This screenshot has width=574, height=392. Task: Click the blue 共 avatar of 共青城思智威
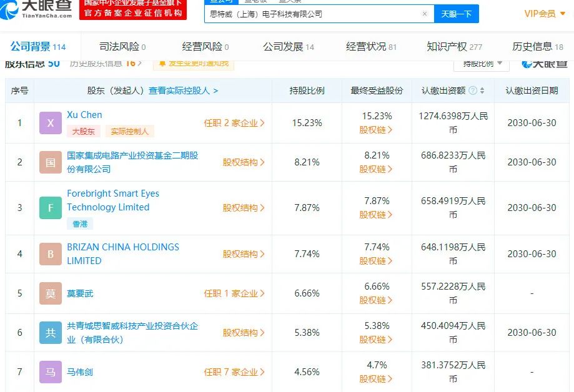(51, 333)
